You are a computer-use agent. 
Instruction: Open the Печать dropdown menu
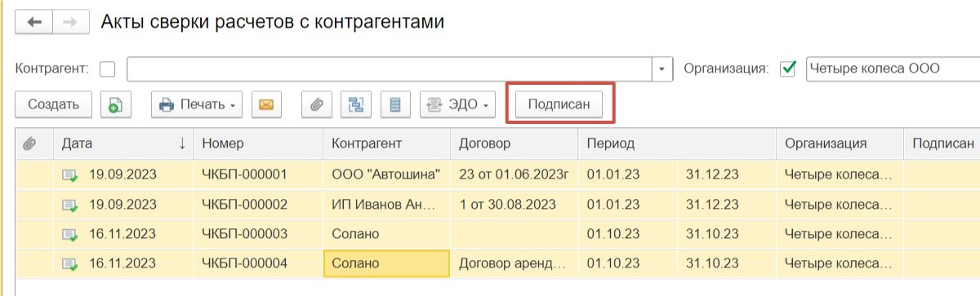pyautogui.click(x=197, y=104)
